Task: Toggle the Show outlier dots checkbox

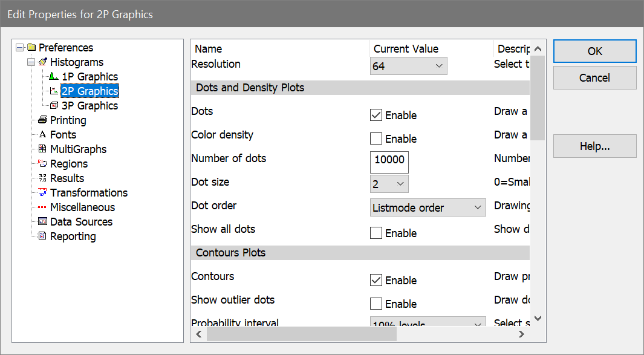Action: click(x=376, y=304)
